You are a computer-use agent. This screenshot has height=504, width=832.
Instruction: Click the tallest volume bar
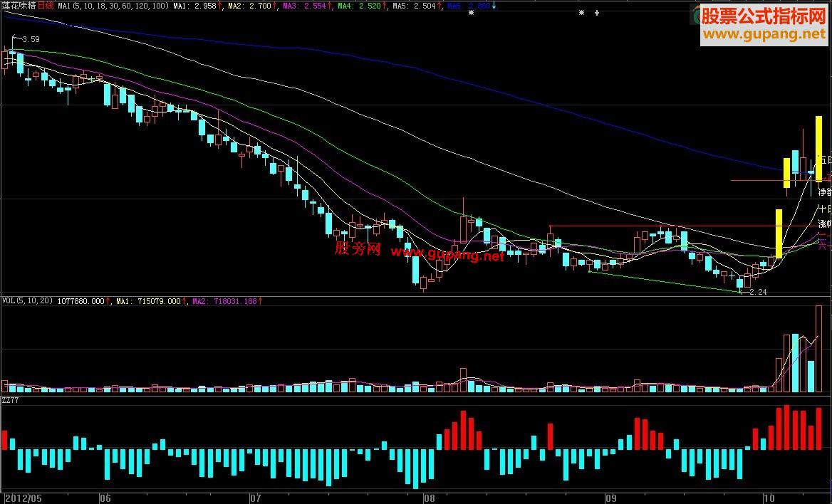tap(818, 349)
